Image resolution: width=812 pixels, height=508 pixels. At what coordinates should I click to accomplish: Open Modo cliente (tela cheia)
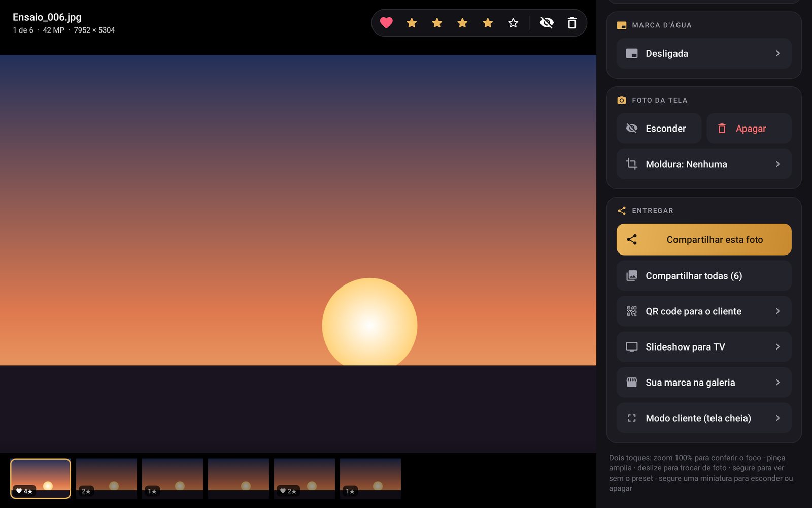(704, 418)
